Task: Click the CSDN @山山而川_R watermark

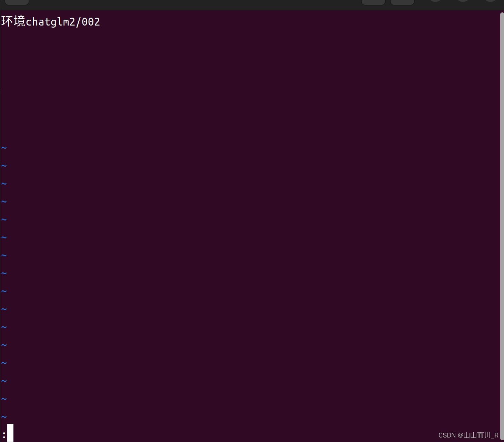Action: coord(468,435)
